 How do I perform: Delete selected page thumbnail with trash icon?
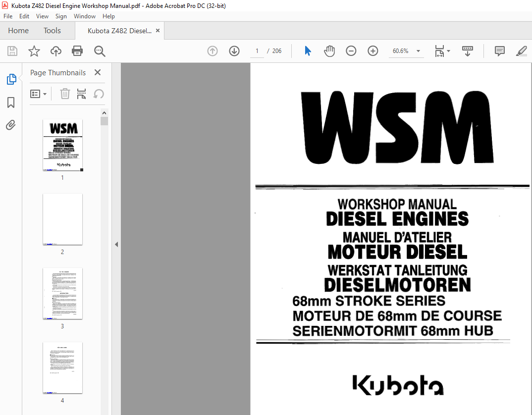click(65, 94)
